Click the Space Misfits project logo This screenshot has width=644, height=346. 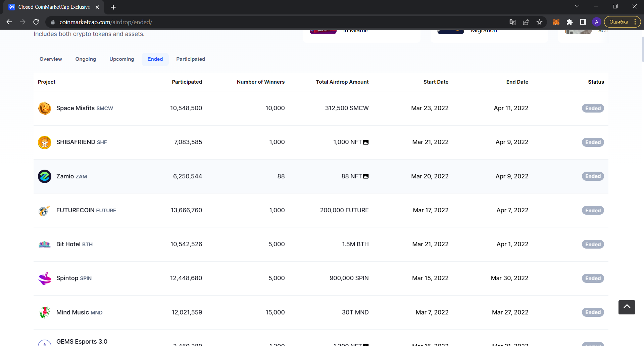pyautogui.click(x=44, y=108)
